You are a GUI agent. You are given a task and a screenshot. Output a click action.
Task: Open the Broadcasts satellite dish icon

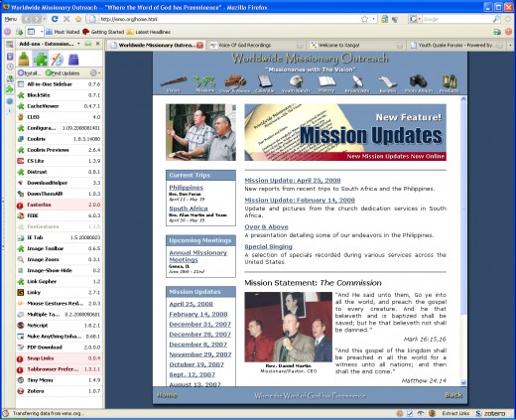pos(357,84)
